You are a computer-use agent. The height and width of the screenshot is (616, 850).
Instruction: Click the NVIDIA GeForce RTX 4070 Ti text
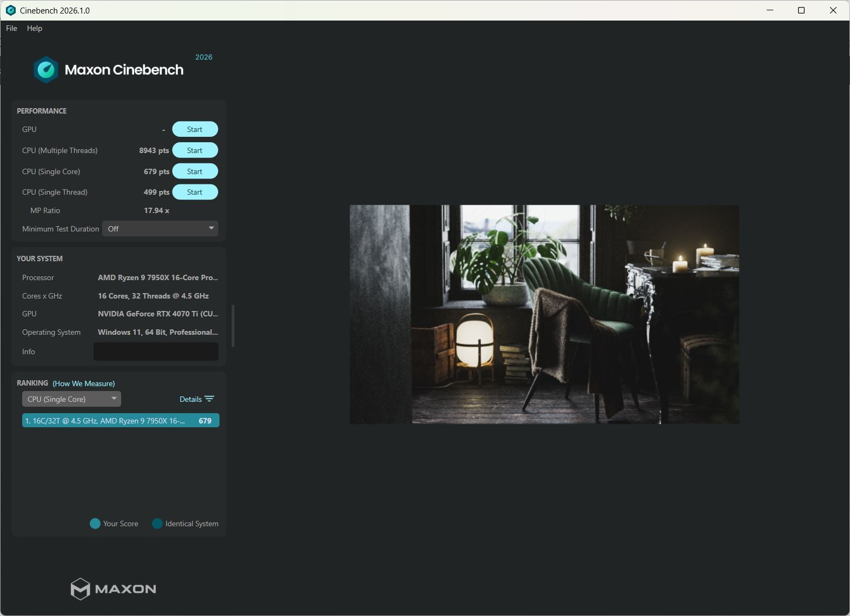click(158, 314)
